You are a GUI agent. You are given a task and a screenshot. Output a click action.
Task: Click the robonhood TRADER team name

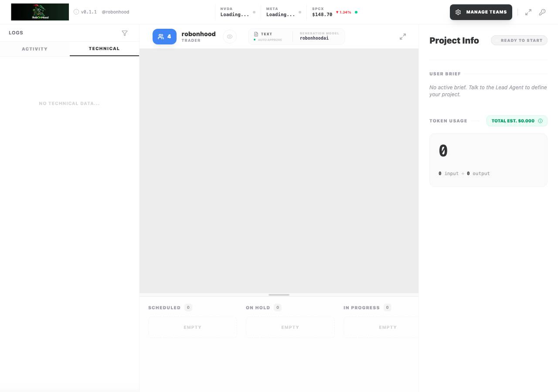(198, 37)
